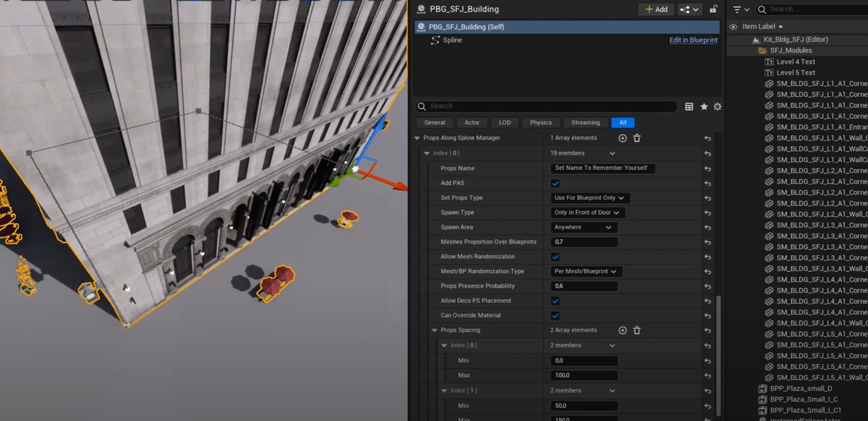The image size is (868, 421).
Task: Open the Blueprint options dropdown beside Add
Action: point(690,10)
